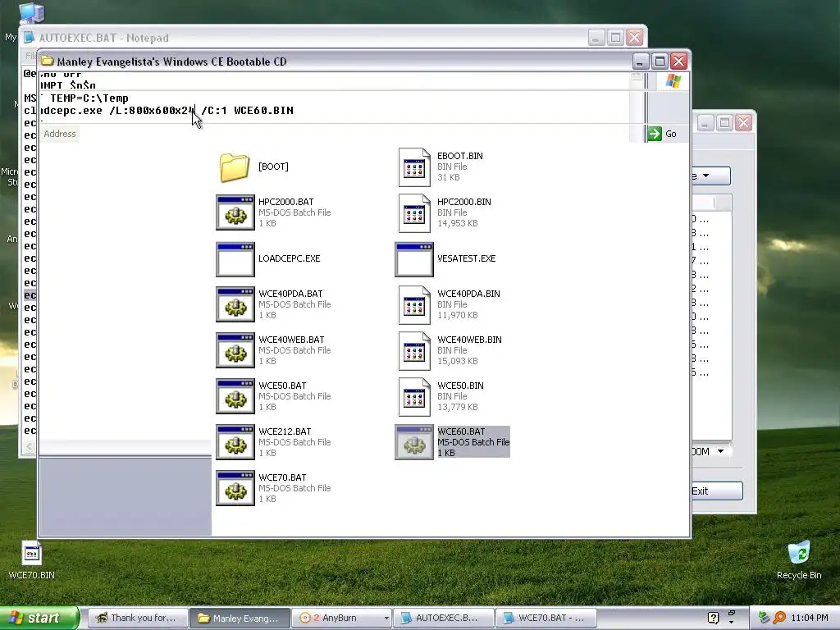Screen dimensions: 840x630
Task: Click the Address bar label
Action: pos(59,134)
